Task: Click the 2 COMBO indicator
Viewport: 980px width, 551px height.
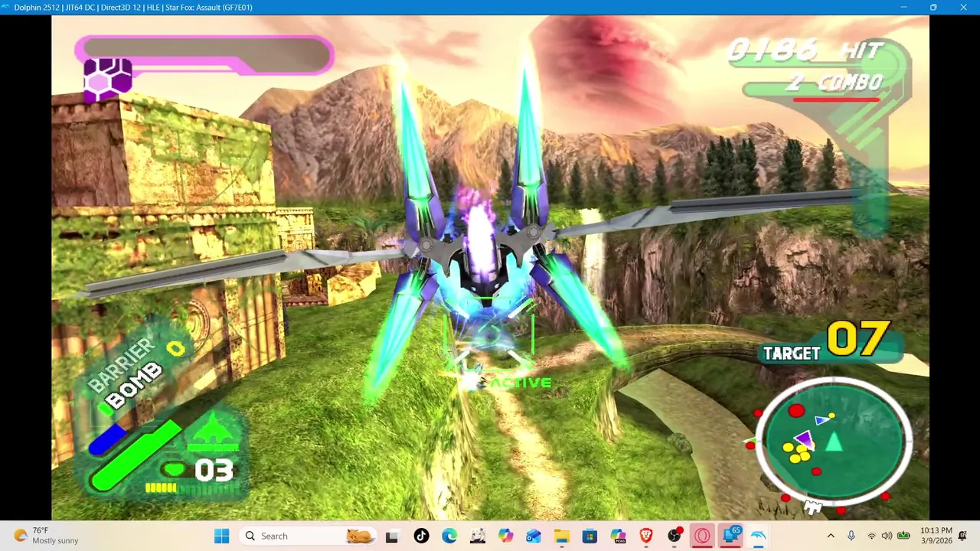Action: 834,82
